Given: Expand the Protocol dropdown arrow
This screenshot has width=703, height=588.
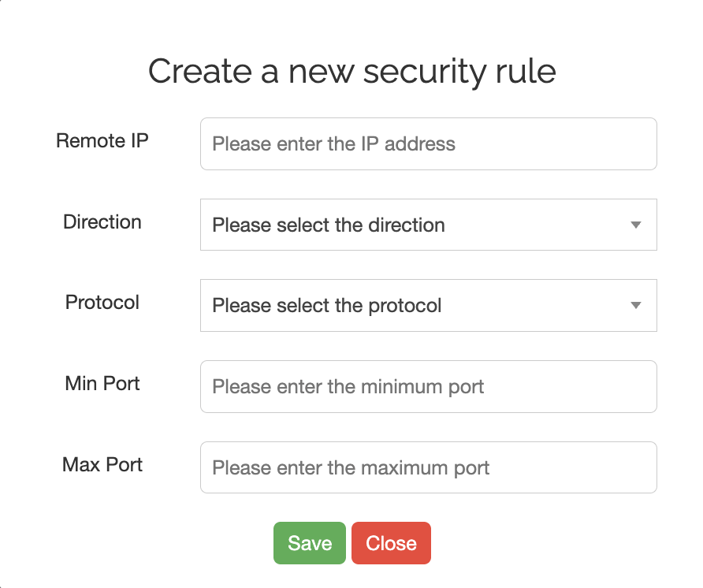Looking at the screenshot, I should pyautogui.click(x=636, y=306).
